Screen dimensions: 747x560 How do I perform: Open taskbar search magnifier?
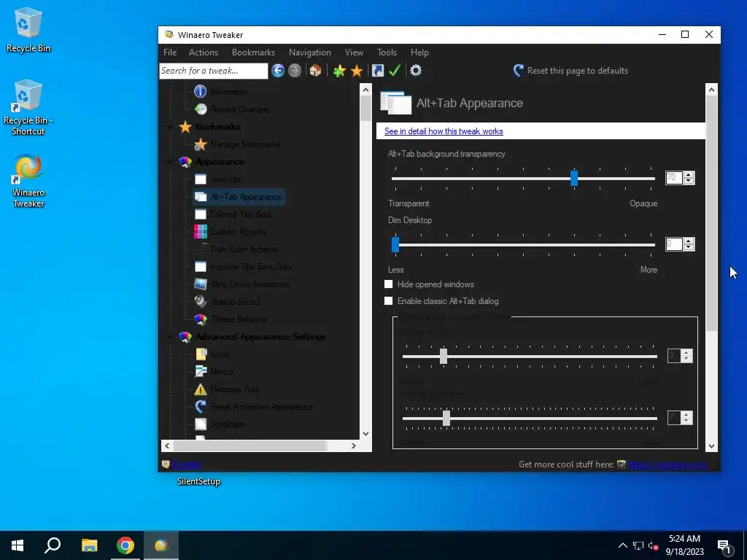(x=53, y=545)
